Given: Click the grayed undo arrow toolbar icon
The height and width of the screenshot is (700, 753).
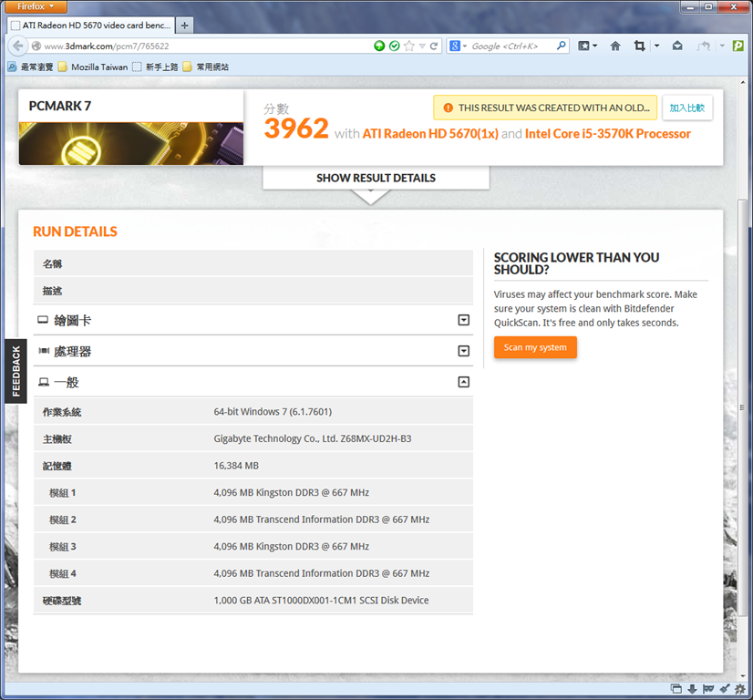Looking at the screenshot, I should pos(704,46).
